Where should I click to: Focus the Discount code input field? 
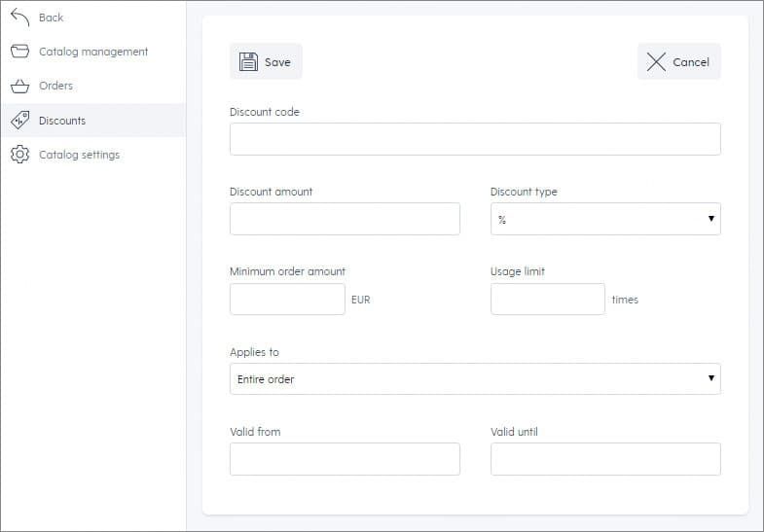[475, 139]
